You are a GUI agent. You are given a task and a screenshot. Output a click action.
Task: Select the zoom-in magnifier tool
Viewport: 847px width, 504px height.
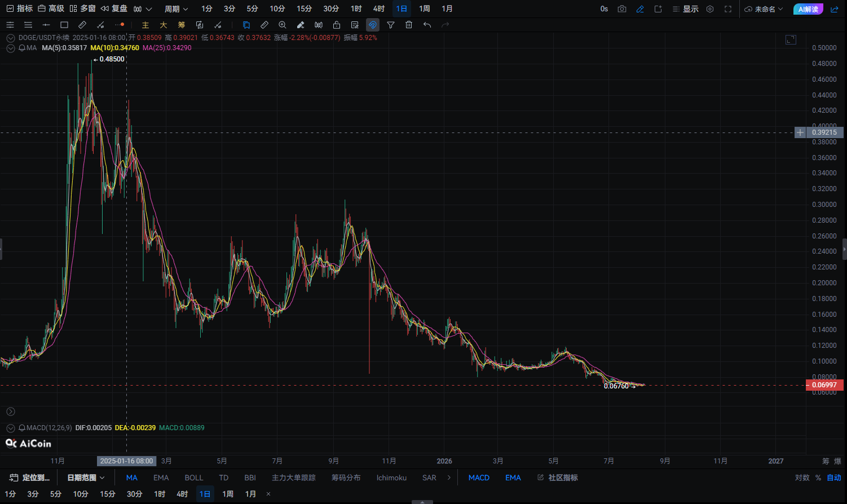click(283, 25)
